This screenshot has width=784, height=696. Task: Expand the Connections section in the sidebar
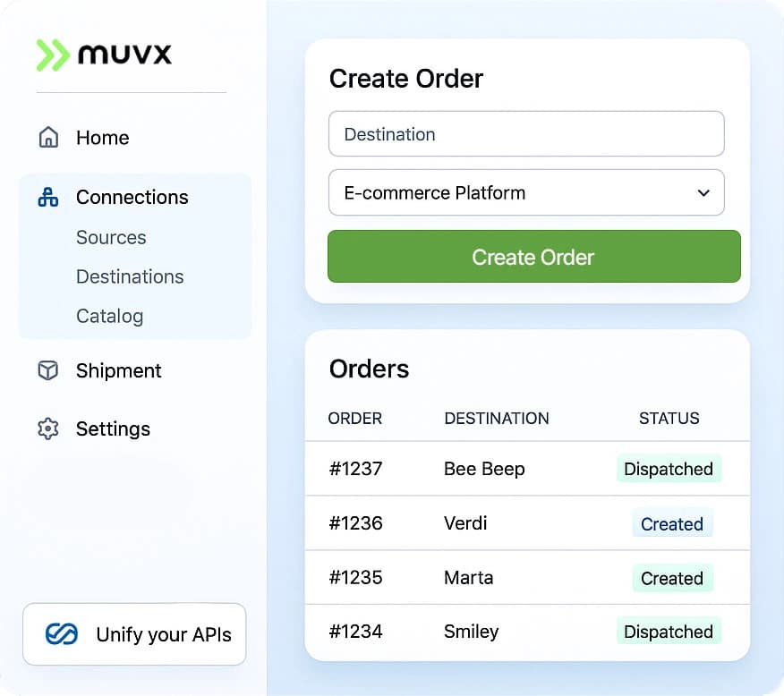[132, 197]
